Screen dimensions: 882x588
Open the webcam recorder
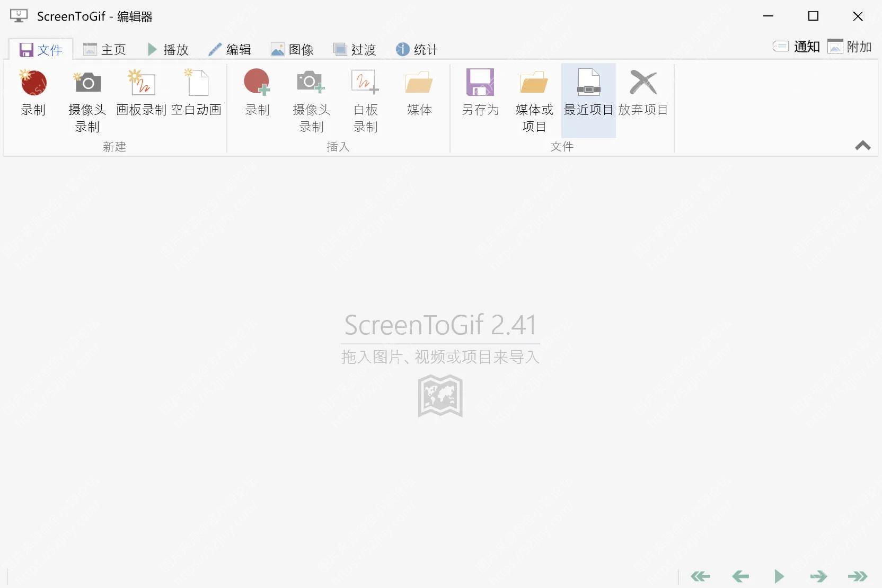point(87,101)
